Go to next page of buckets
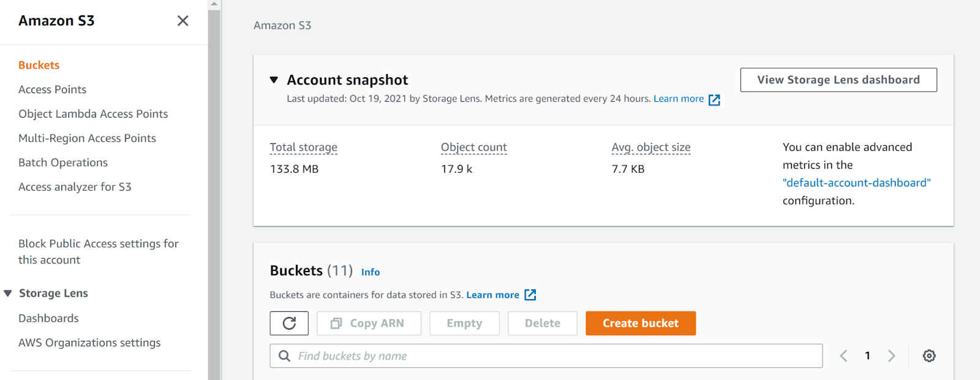Viewport: 980px width, 380px height. point(892,355)
